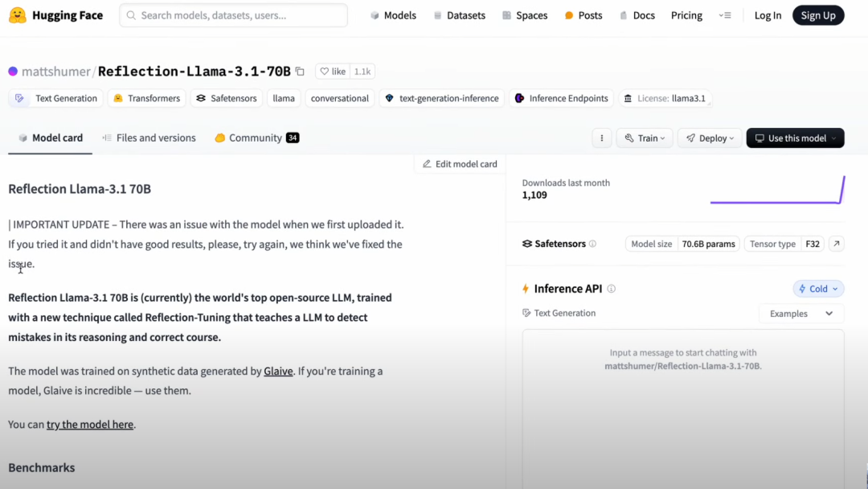Switch to the Model card tab
868x489 pixels.
[x=51, y=138]
